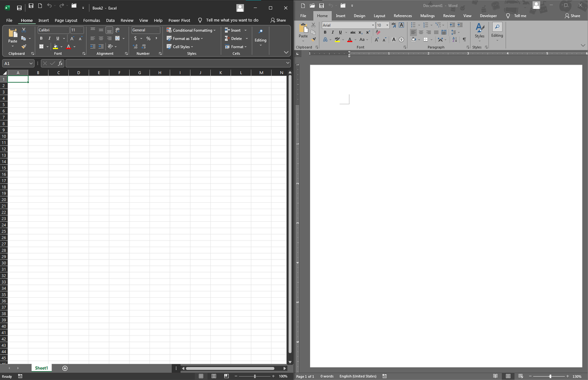Click Increase Font Size in Excel
The width and height of the screenshot is (588, 380).
point(72,39)
